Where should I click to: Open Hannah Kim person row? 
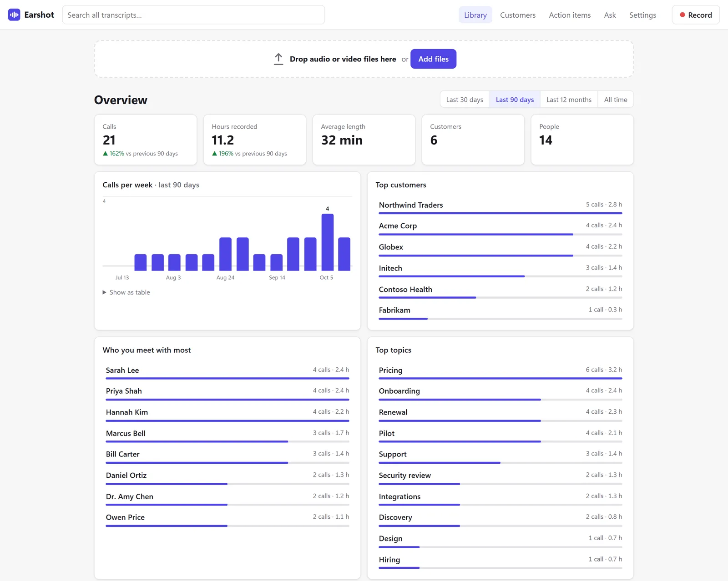tap(227, 415)
